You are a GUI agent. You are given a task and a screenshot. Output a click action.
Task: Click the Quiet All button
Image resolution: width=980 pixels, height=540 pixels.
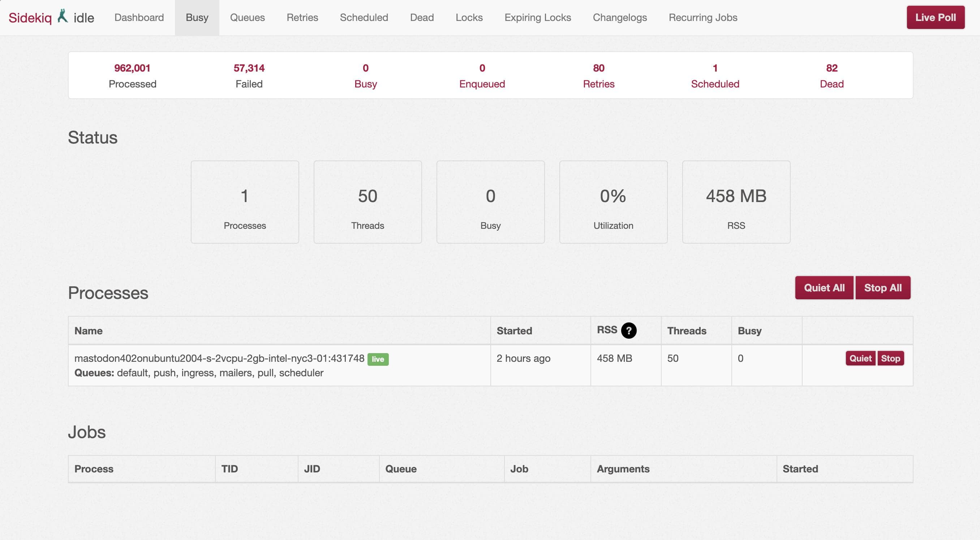(x=824, y=287)
